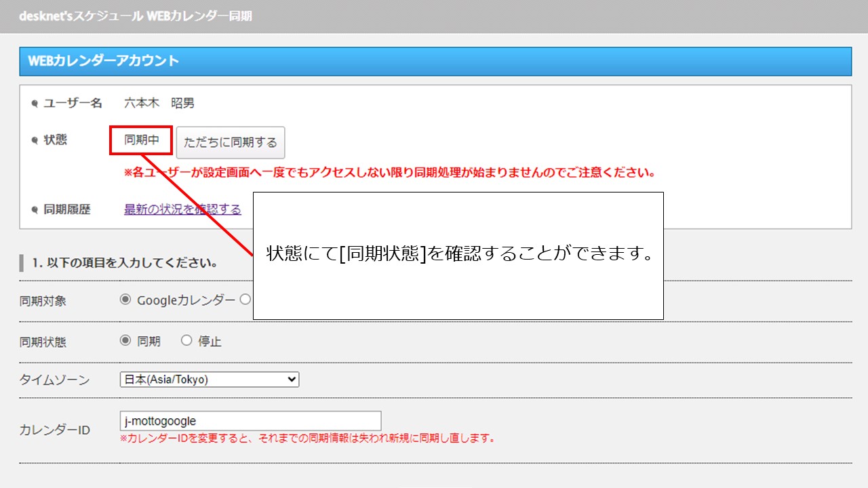Click the カレンダーID input field
Image resolution: width=868 pixels, height=488 pixels.
tap(250, 421)
